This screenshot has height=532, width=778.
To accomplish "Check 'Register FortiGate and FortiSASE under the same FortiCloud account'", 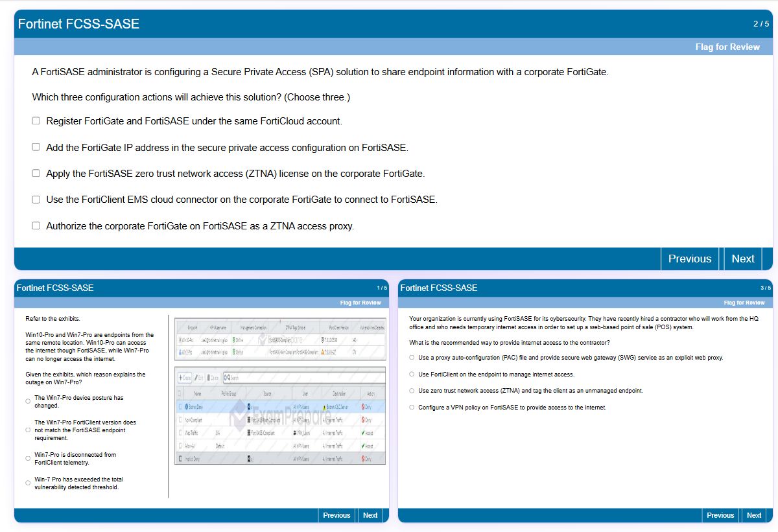I will [x=36, y=121].
